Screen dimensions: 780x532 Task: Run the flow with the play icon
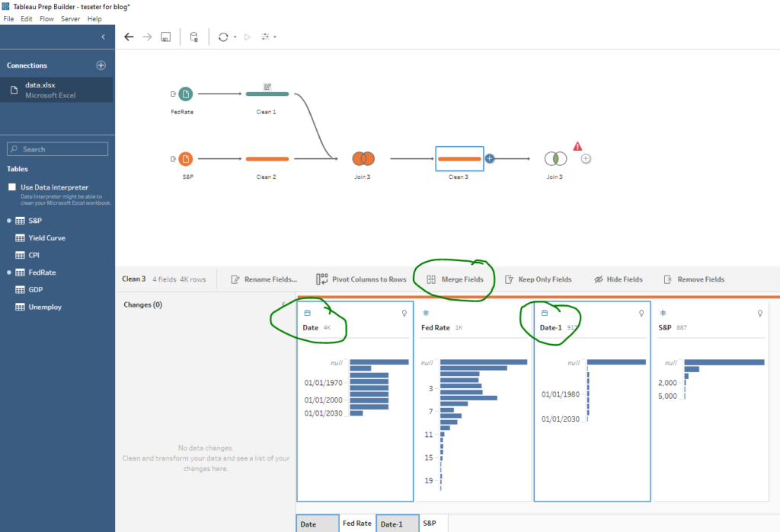(x=248, y=36)
